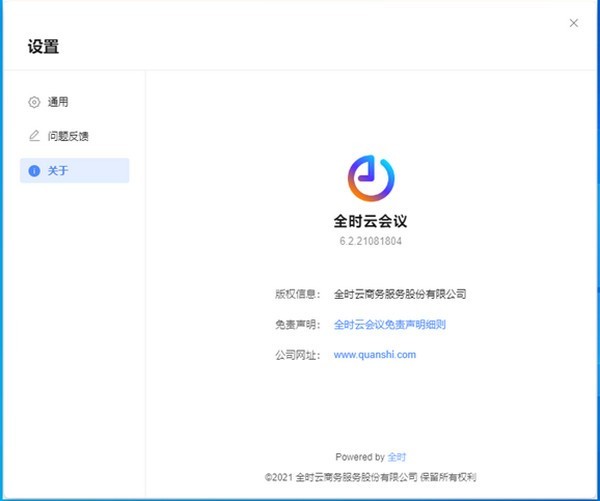The height and width of the screenshot is (501, 600).
Task: Open the www.quanshi.com website link
Action: tap(375, 355)
